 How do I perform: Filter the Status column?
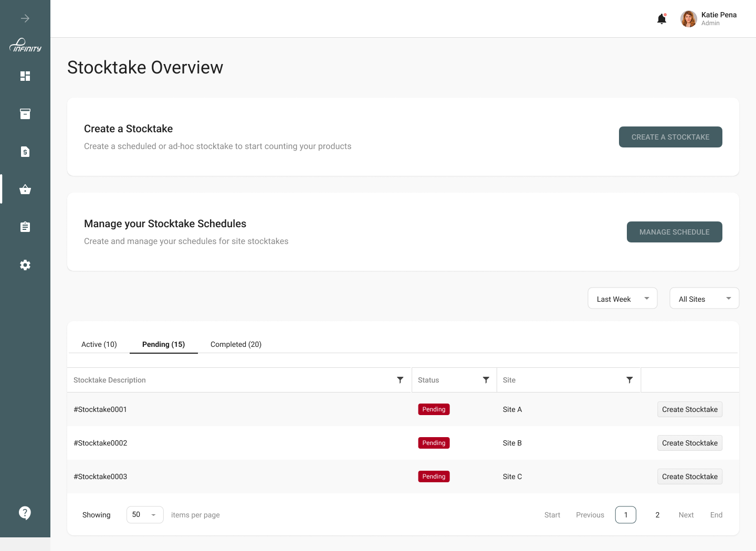[486, 380]
